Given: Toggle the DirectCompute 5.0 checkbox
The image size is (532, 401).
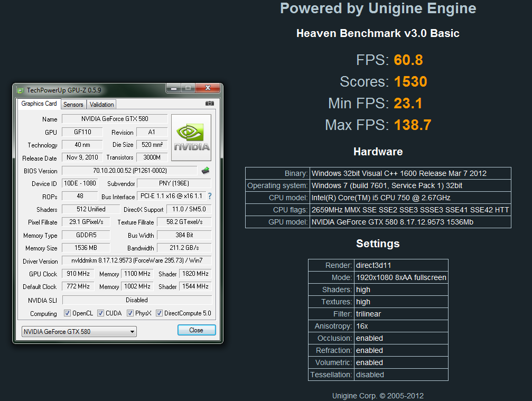Looking at the screenshot, I should [x=159, y=313].
